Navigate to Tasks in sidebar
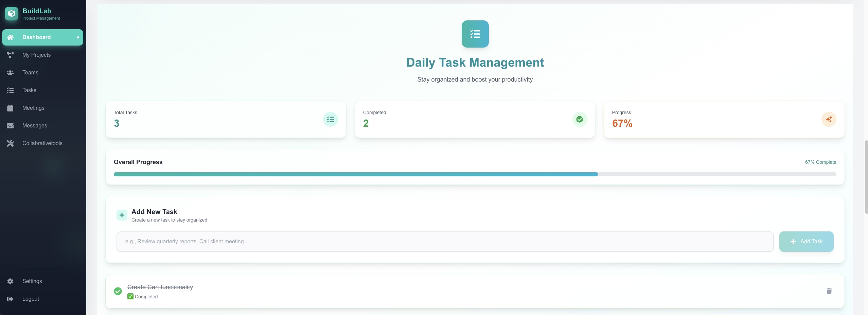 pos(29,90)
